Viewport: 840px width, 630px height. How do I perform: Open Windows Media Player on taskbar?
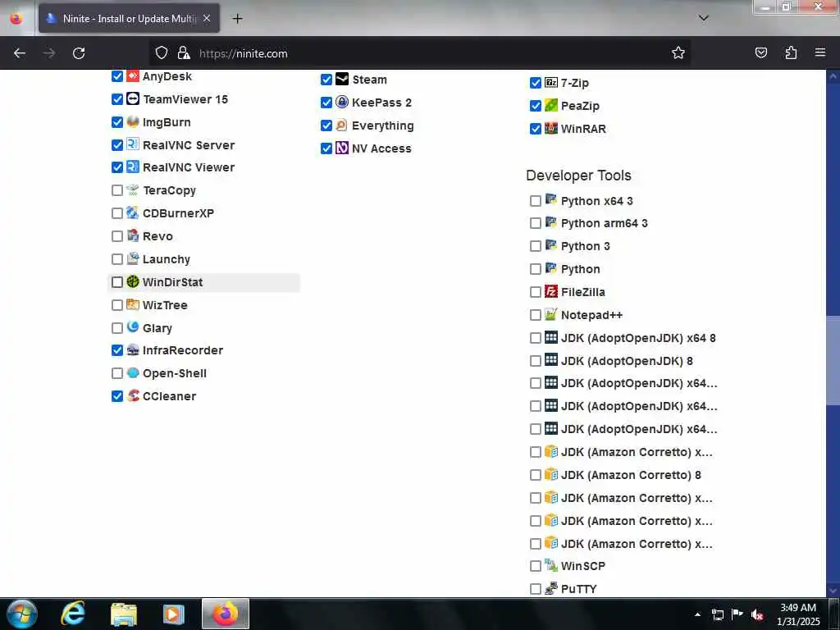point(174,614)
